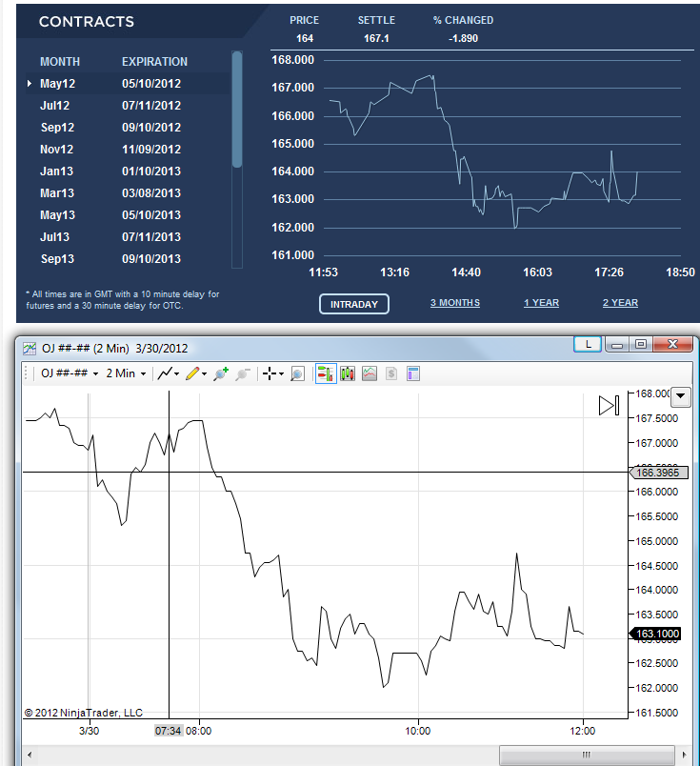Expand the chart style dropdown arrow
The image size is (700, 766).
(177, 374)
